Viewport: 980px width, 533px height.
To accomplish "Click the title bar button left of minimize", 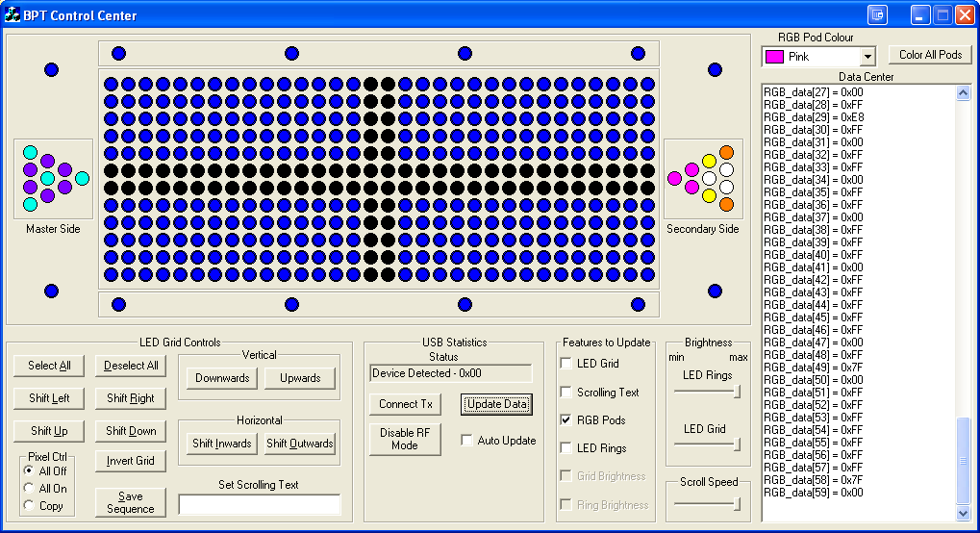I will [876, 15].
